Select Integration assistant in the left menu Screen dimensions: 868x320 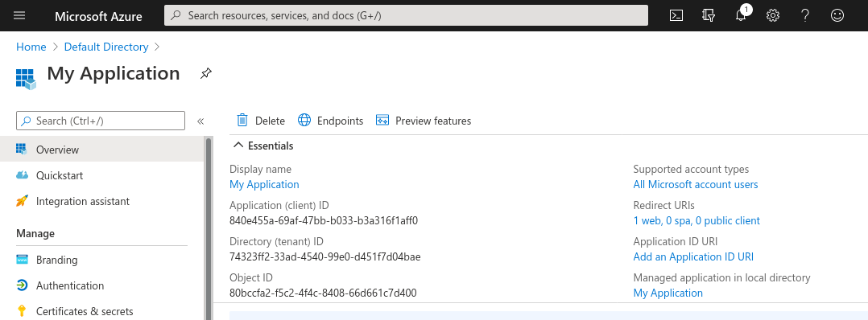coord(102,201)
